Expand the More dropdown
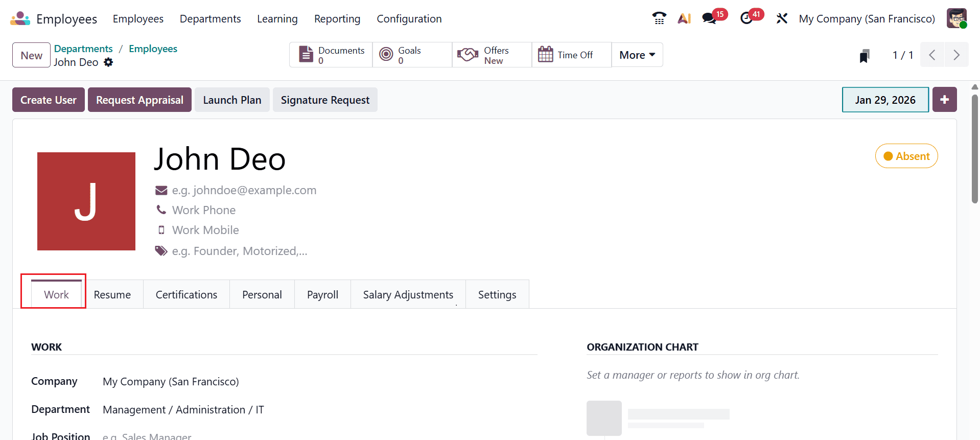 (x=637, y=55)
